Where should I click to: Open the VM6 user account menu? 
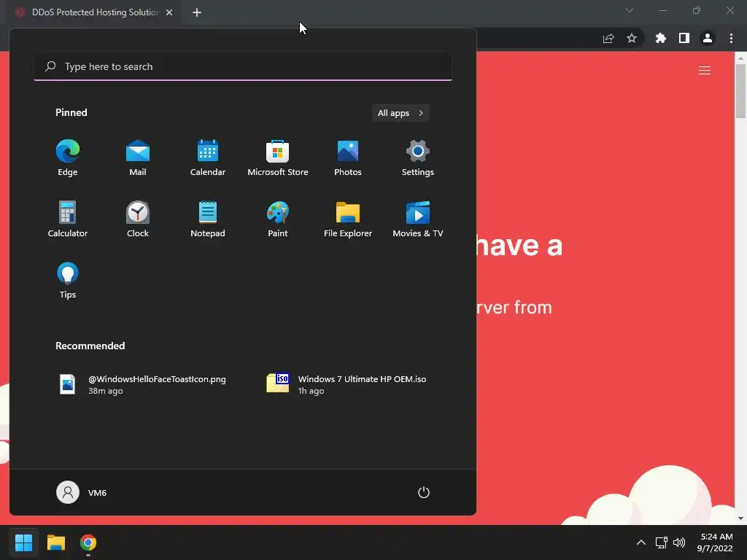pos(82,492)
